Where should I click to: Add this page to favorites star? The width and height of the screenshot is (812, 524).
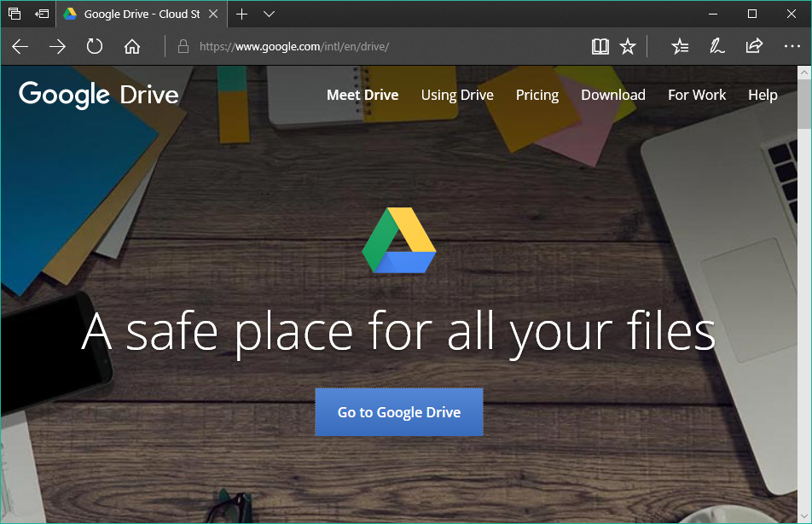pos(628,47)
